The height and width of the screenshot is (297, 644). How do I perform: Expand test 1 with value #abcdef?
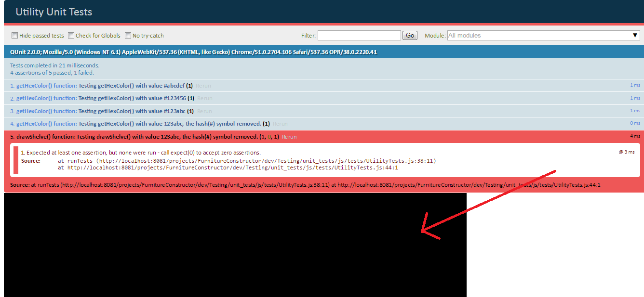(101, 86)
